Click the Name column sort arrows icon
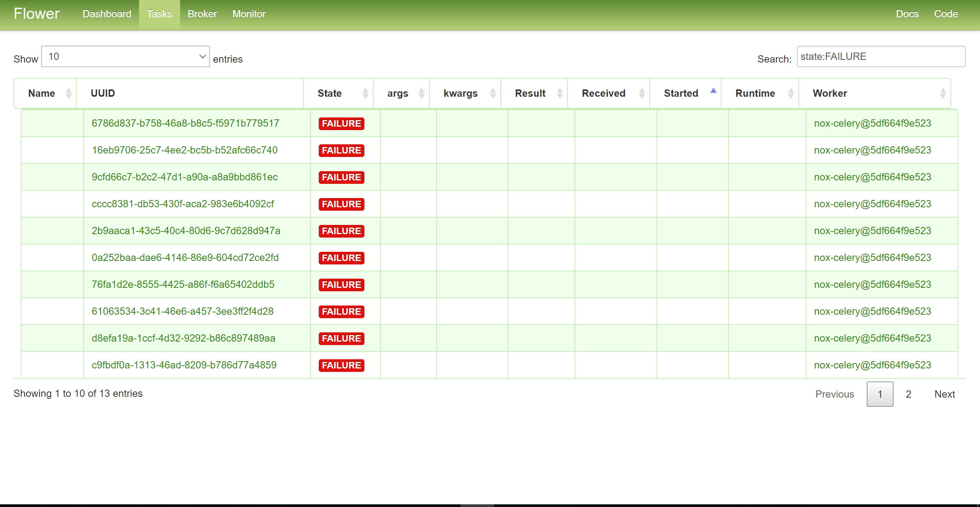 [x=68, y=93]
